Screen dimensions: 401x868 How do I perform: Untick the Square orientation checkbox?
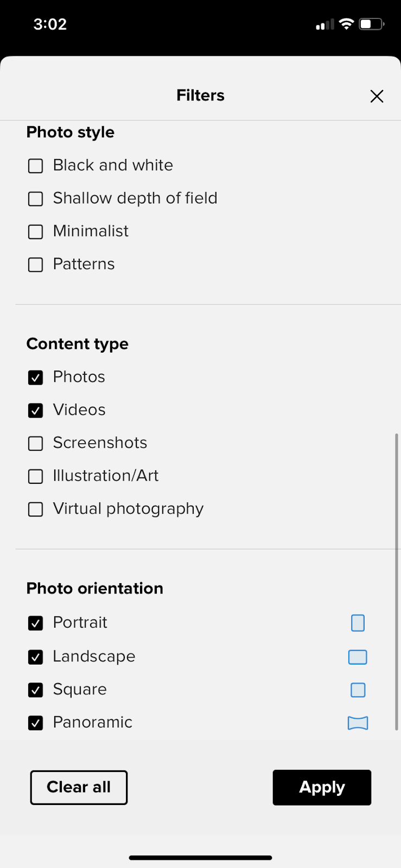coord(35,690)
